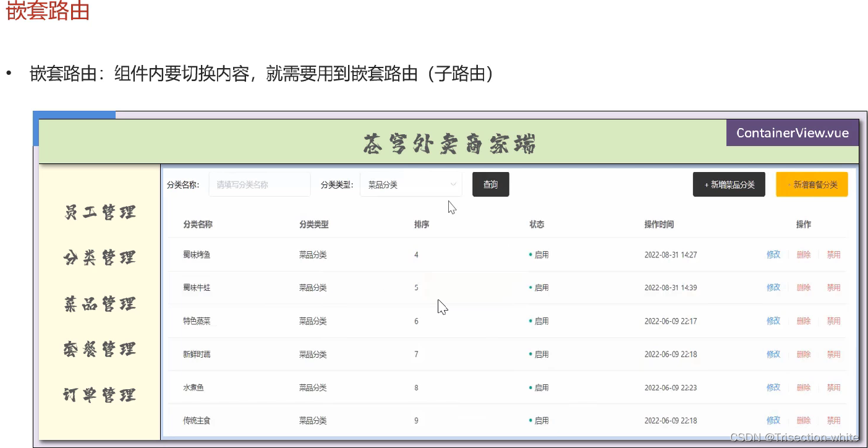
Task: Open 分类管理 in the sidebar
Action: point(100,258)
